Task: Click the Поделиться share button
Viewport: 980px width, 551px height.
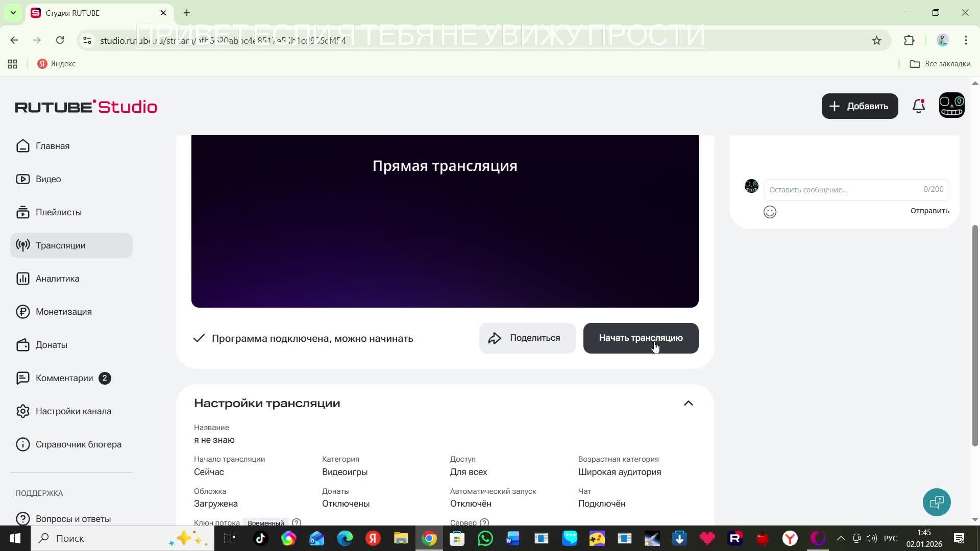Action: 527,338
